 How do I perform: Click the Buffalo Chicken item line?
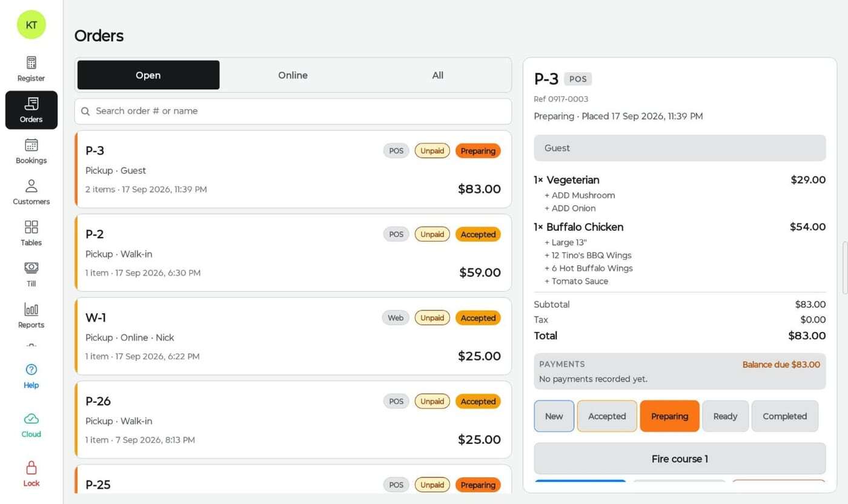(x=680, y=227)
